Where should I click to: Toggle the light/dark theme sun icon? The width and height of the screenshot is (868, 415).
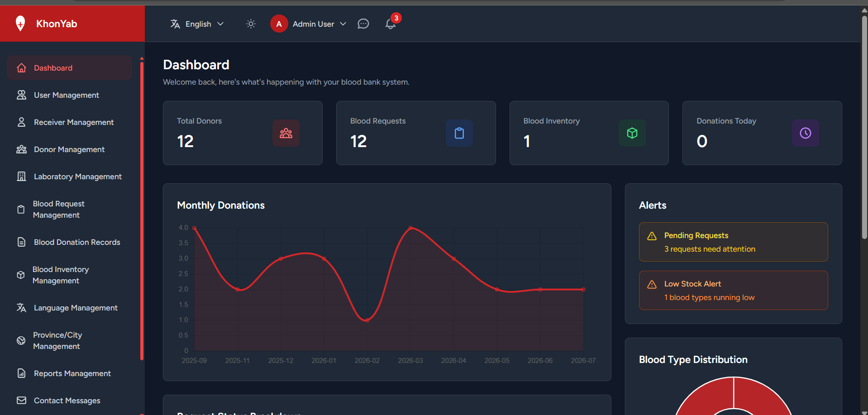click(x=251, y=24)
